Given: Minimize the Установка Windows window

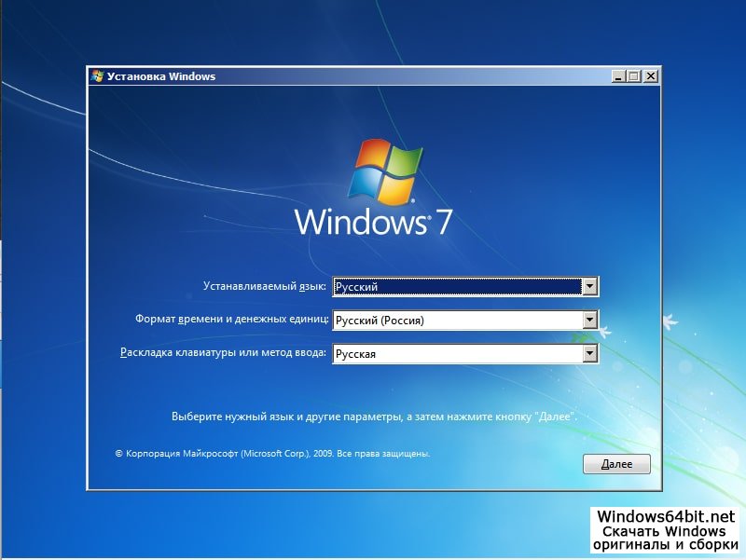Looking at the screenshot, I should coord(618,76).
